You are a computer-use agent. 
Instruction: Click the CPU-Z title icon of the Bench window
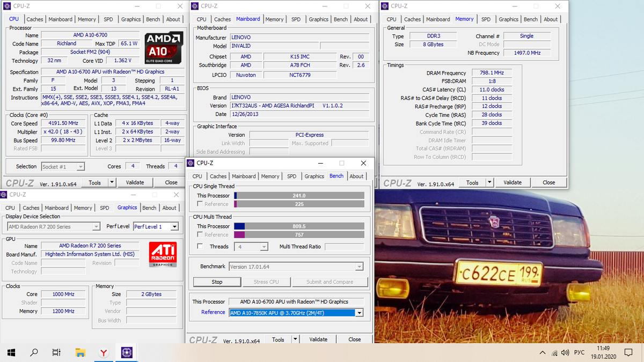point(190,163)
